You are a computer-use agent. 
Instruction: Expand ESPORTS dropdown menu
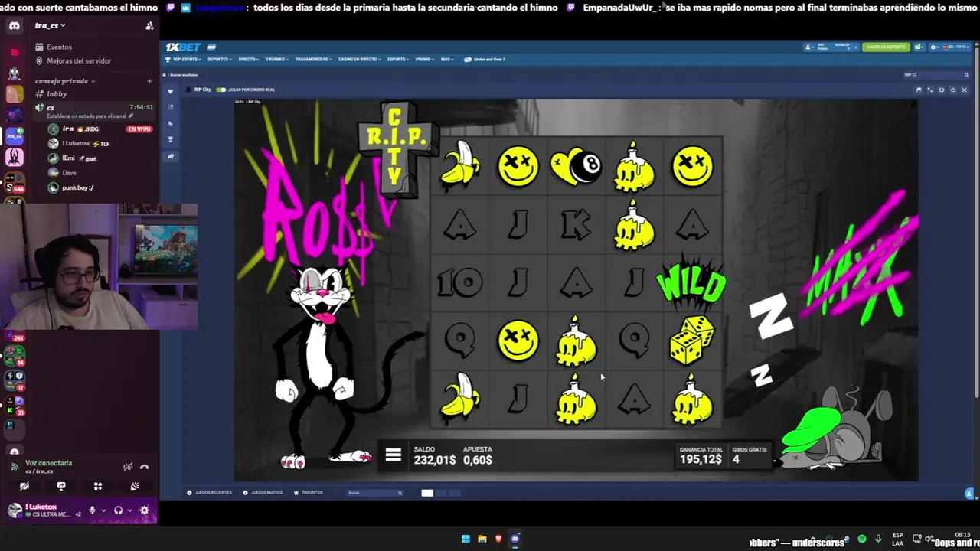(398, 59)
